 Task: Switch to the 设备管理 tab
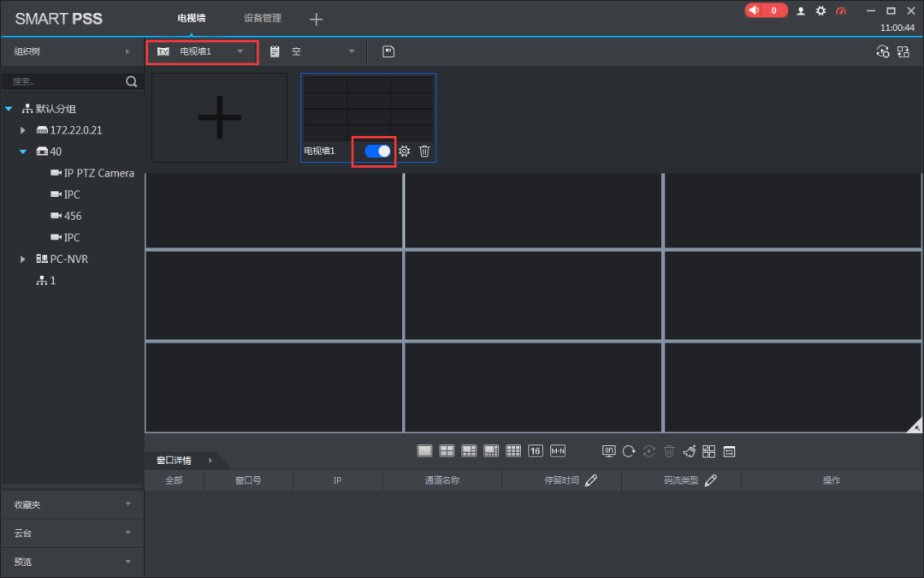262,18
